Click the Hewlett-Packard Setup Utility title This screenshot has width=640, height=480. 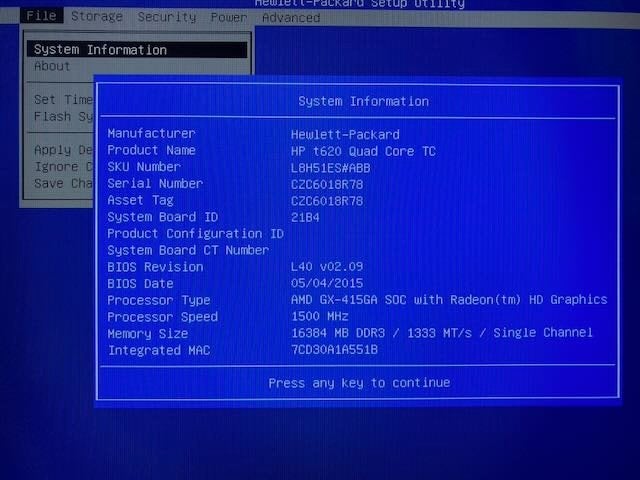click(360, 4)
